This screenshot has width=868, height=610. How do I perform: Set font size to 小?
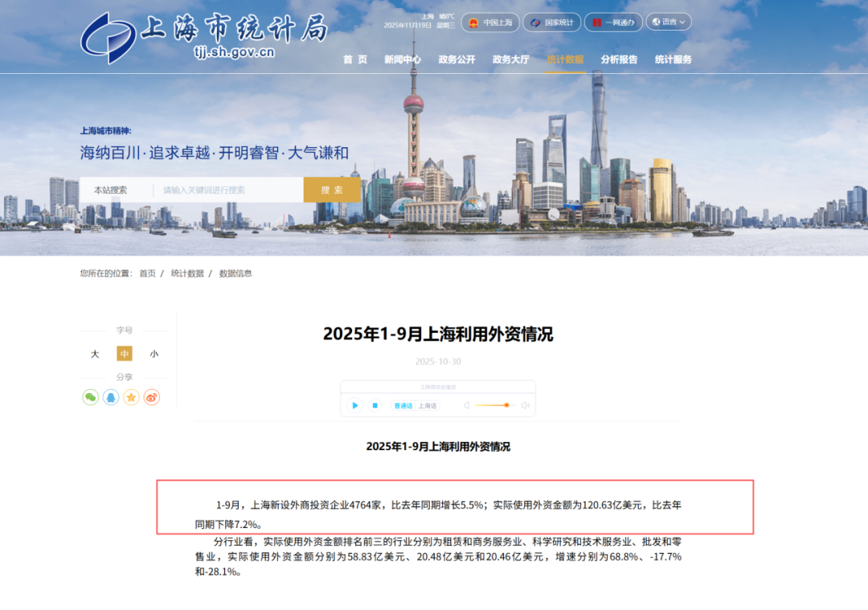pyautogui.click(x=154, y=354)
